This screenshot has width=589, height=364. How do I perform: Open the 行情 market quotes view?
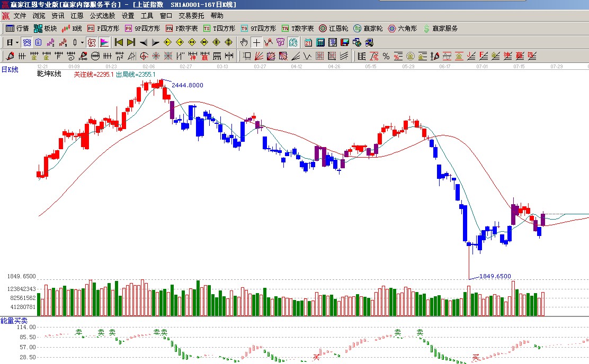[x=17, y=29]
